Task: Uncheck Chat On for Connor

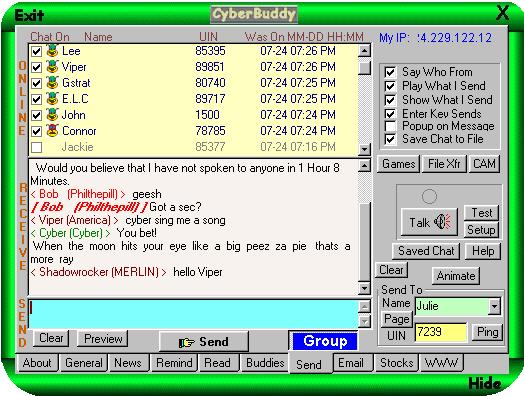Action: [36, 131]
